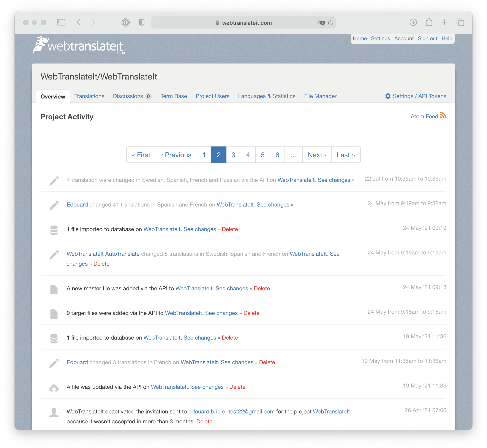The image size is (487, 448).
Task: Open Help in top menu
Action: pyautogui.click(x=447, y=38)
